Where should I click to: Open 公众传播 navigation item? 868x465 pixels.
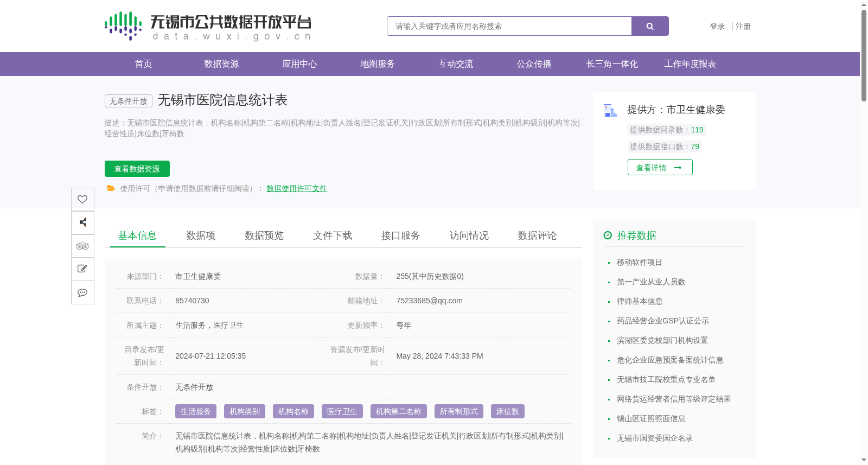534,64
